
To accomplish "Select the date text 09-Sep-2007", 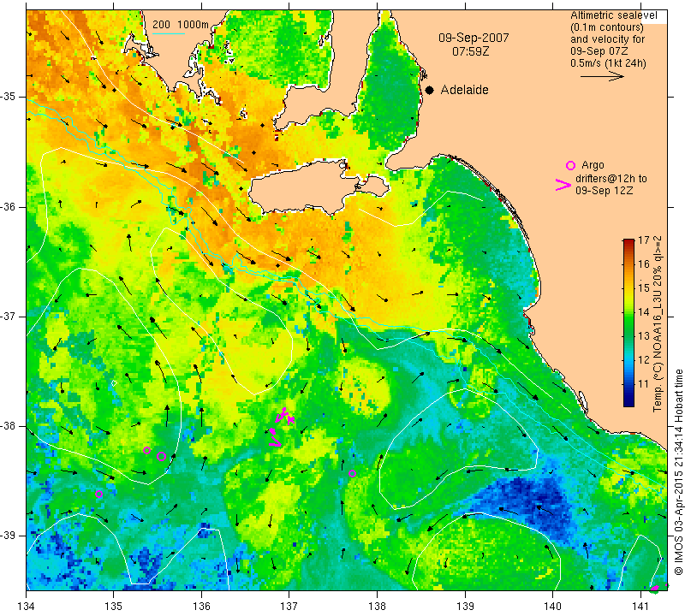I will point(474,38).
